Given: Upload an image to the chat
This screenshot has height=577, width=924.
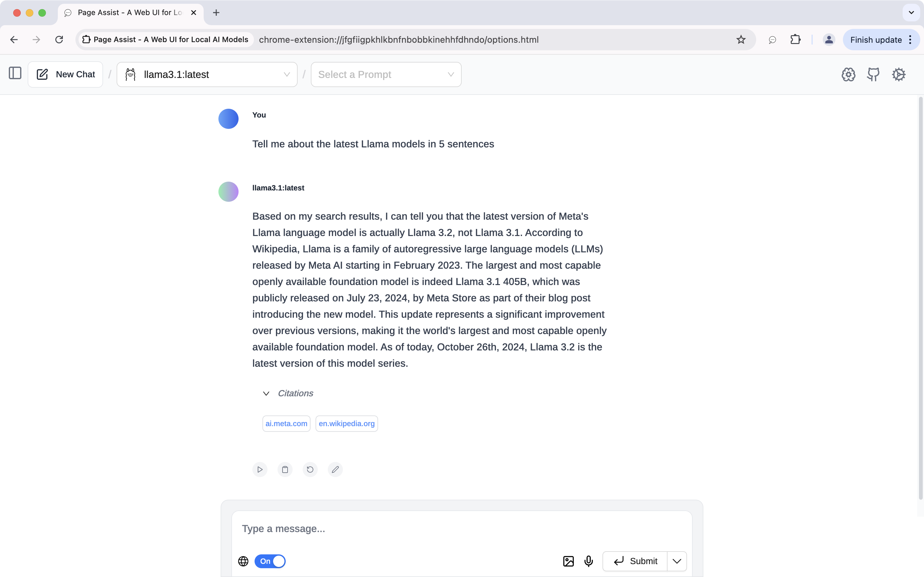Looking at the screenshot, I should 568,561.
